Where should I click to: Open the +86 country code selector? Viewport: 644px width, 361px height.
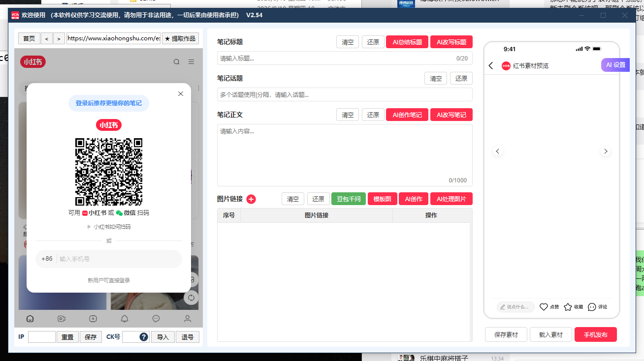[x=47, y=259]
